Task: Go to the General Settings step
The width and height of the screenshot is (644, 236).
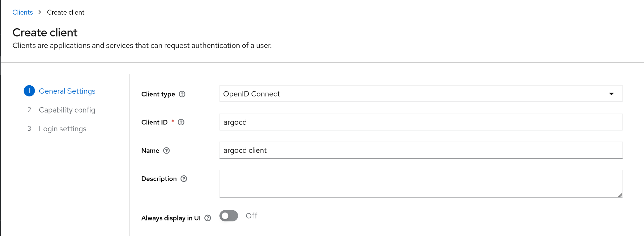Action: 67,91
